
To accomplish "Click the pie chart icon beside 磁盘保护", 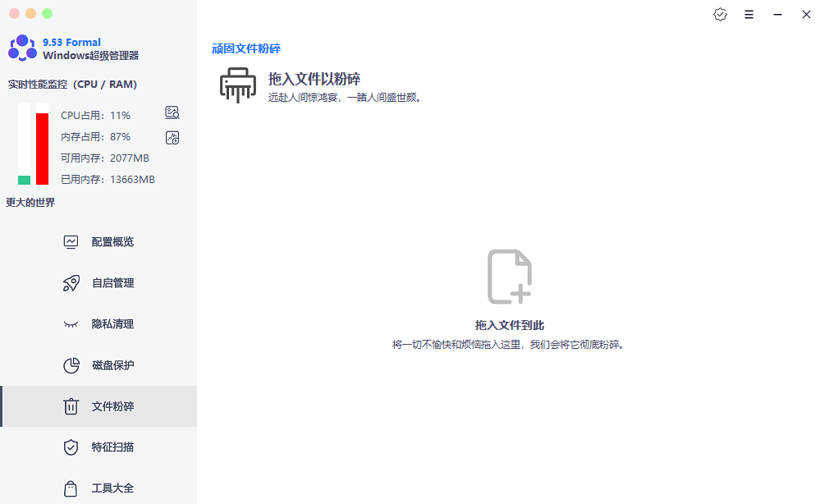I will (x=71, y=365).
